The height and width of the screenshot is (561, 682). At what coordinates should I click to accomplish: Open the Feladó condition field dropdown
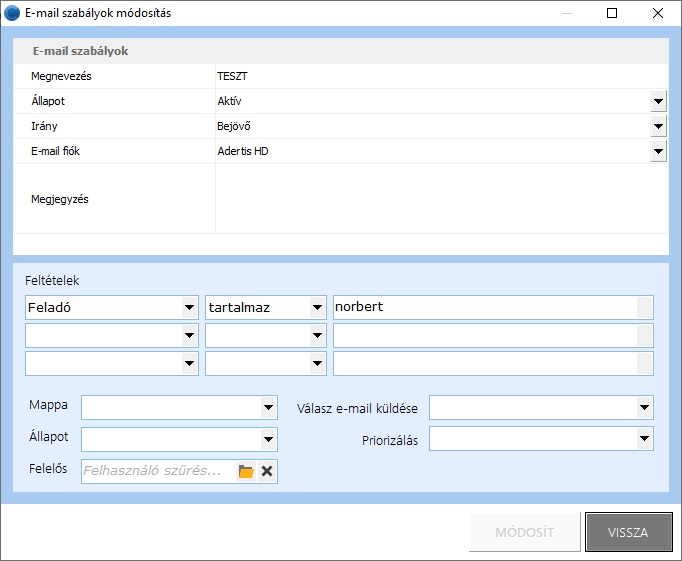coord(190,308)
